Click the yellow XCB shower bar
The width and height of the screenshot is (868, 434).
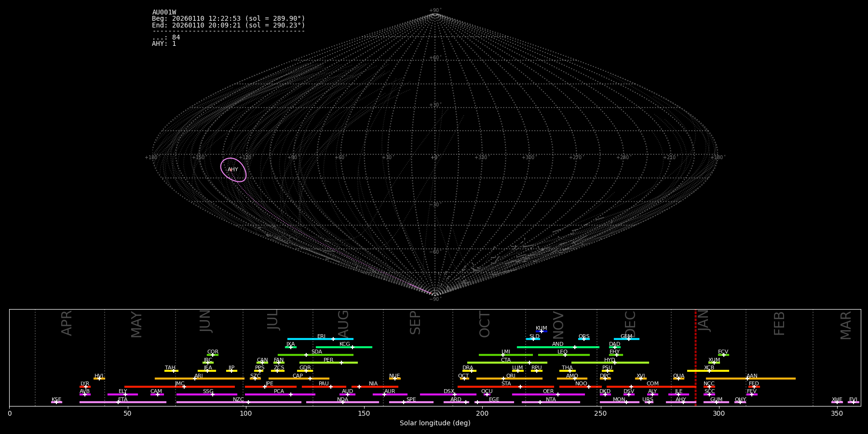(x=708, y=371)
